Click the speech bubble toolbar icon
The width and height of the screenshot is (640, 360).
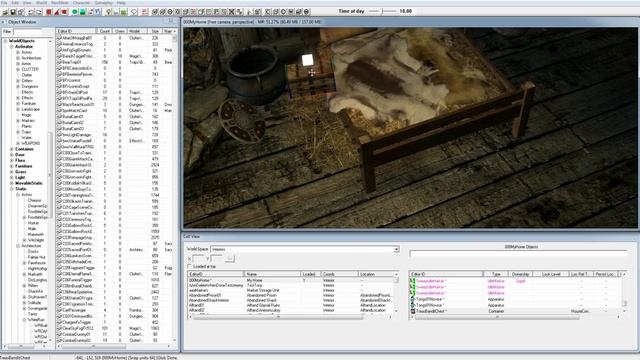click(134, 12)
